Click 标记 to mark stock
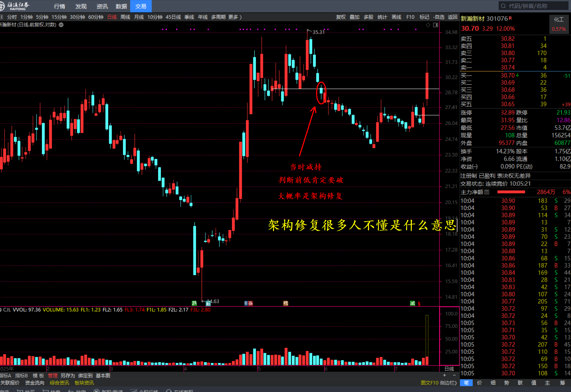The width and height of the screenshot is (571, 392). click(424, 17)
